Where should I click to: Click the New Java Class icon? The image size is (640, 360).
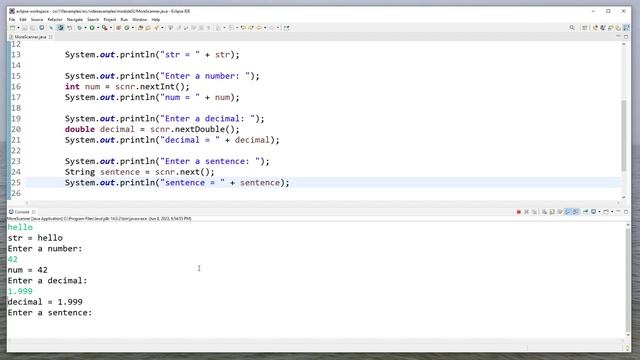[x=127, y=28]
